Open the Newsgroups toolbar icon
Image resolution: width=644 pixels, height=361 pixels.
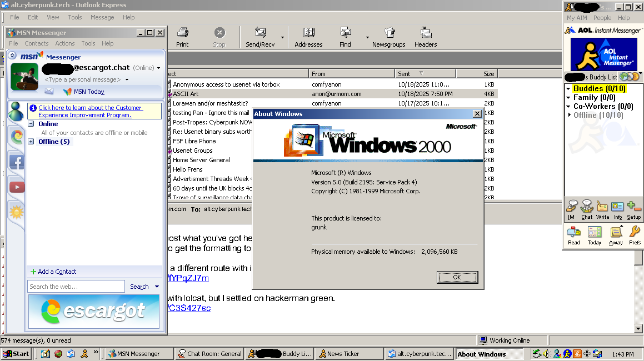(389, 33)
